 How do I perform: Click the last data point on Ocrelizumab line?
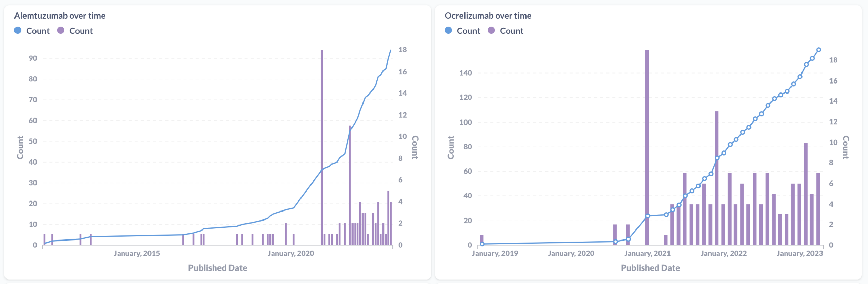[x=819, y=50]
